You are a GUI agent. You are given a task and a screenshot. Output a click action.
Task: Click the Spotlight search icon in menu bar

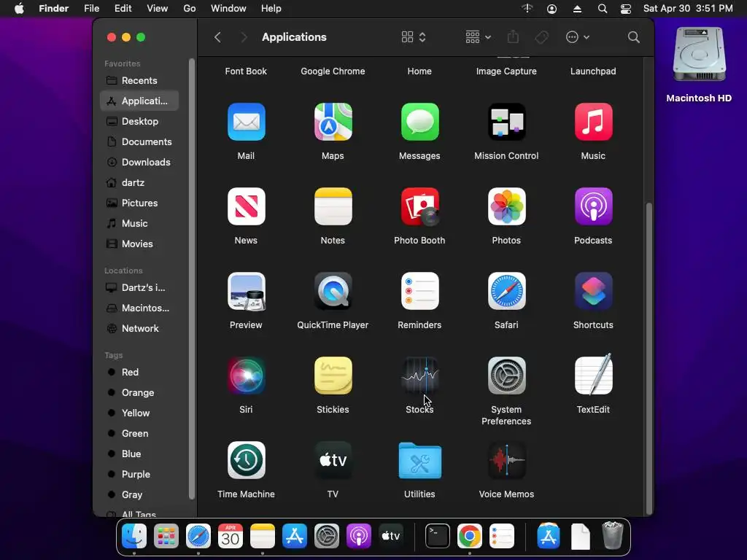[602, 9]
